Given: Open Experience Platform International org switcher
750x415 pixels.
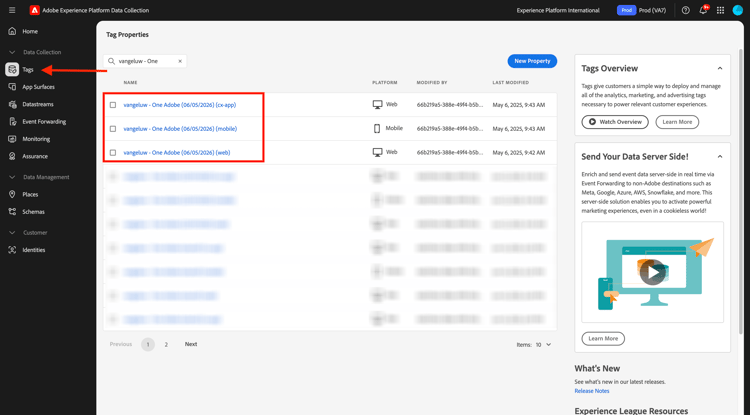Looking at the screenshot, I should [558, 10].
